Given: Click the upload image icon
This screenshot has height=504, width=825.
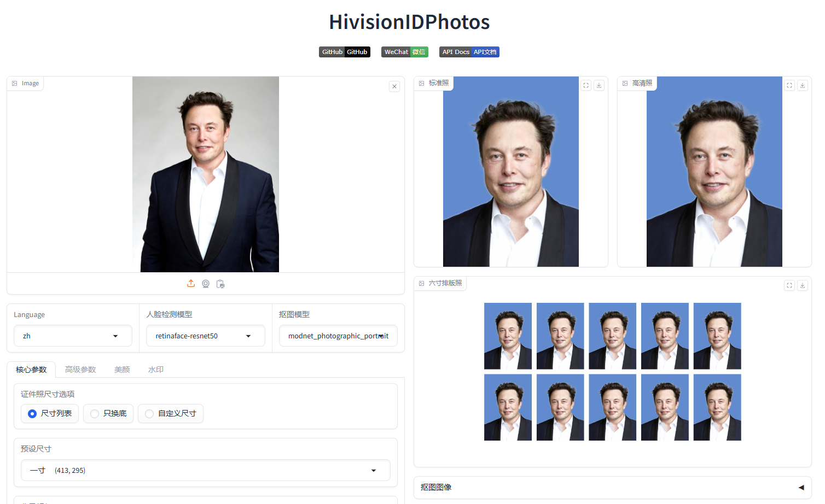Looking at the screenshot, I should click(191, 283).
